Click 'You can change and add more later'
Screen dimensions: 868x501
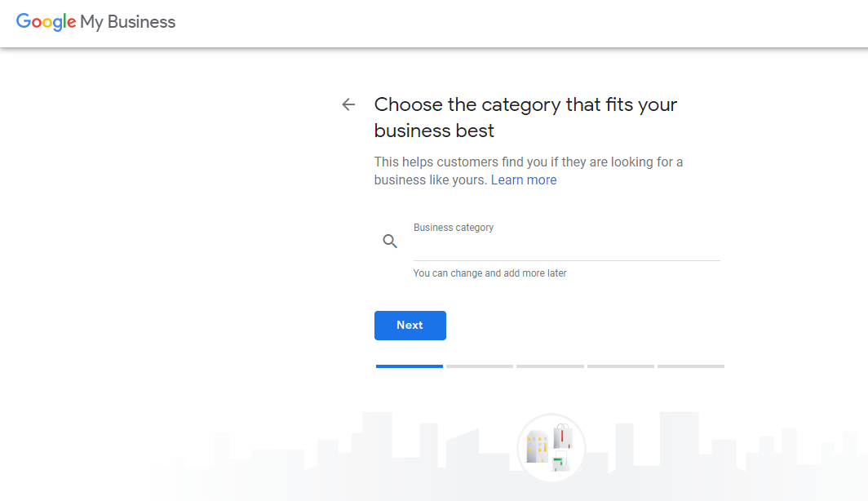point(490,273)
